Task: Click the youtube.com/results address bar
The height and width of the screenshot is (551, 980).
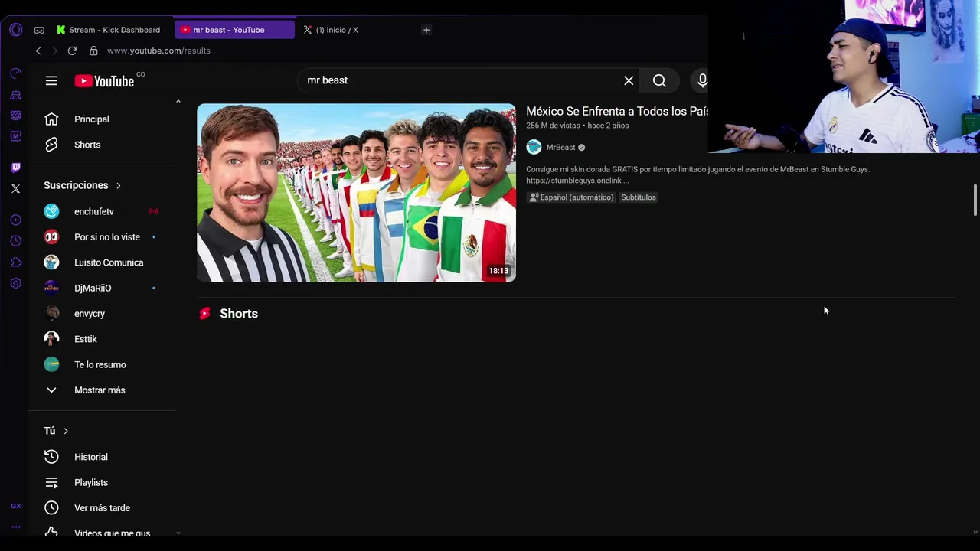Action: (x=158, y=51)
